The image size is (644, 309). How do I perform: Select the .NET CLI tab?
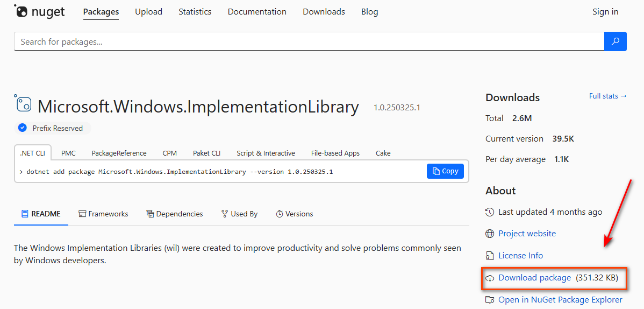pyautogui.click(x=32, y=153)
